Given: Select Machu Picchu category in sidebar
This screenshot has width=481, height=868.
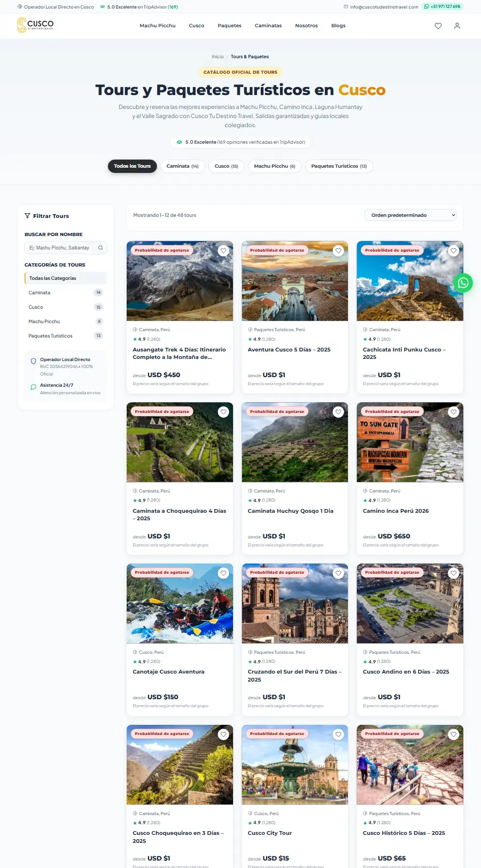Looking at the screenshot, I should point(66,322).
